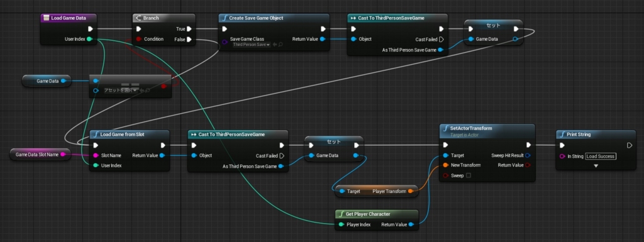Click the Target pin on the Player Transform break node
Screen dimensions: 644x242
point(341,191)
